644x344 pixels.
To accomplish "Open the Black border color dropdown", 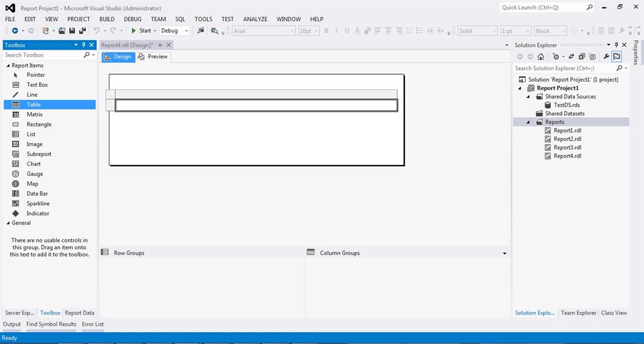I will click(550, 31).
